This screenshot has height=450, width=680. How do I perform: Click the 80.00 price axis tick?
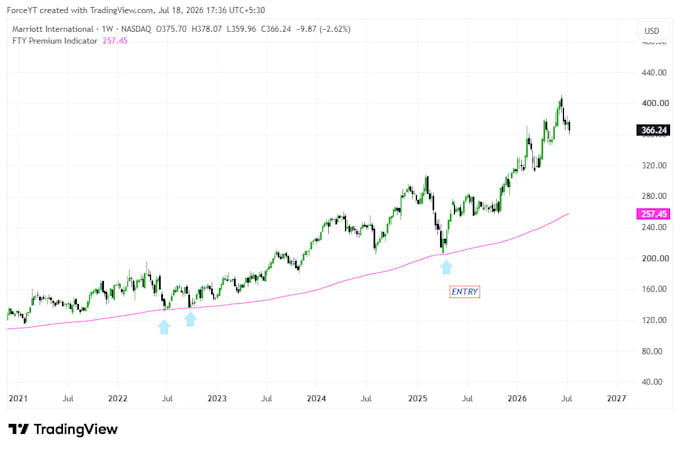654,351
